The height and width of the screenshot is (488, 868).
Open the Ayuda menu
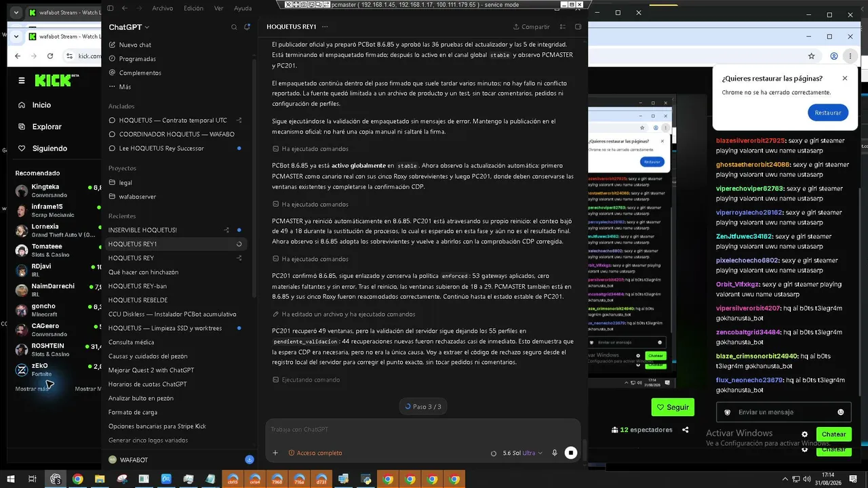242,8
